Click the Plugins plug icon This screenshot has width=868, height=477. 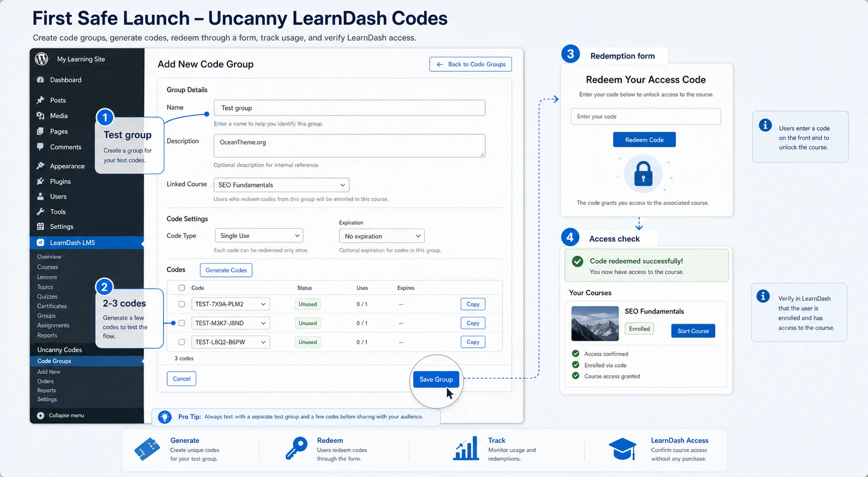click(x=41, y=181)
